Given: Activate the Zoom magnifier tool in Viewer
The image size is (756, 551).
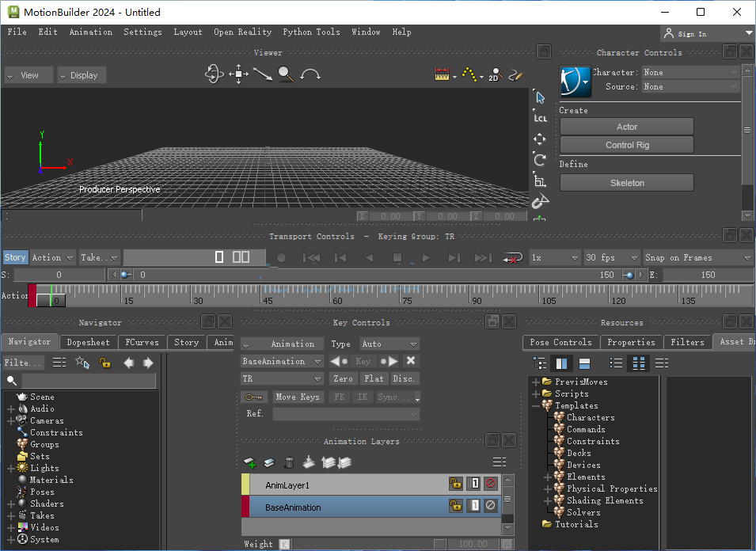Looking at the screenshot, I should (x=286, y=74).
